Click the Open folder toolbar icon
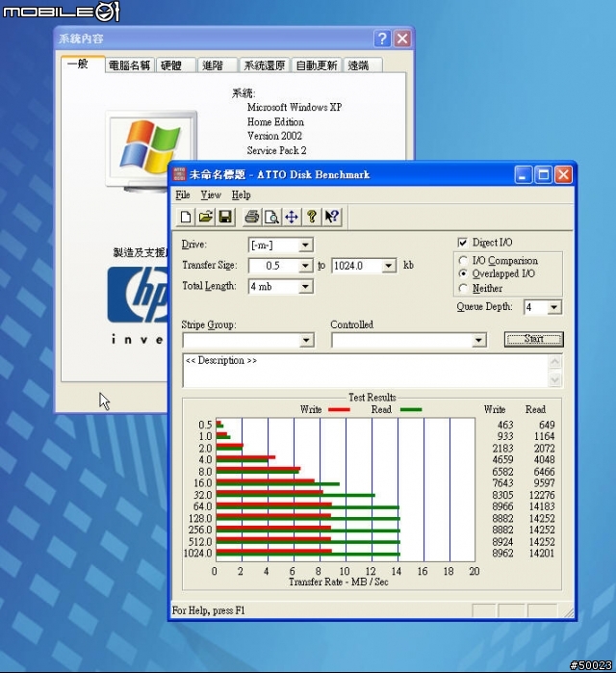This screenshot has width=616, height=673. tap(205, 217)
